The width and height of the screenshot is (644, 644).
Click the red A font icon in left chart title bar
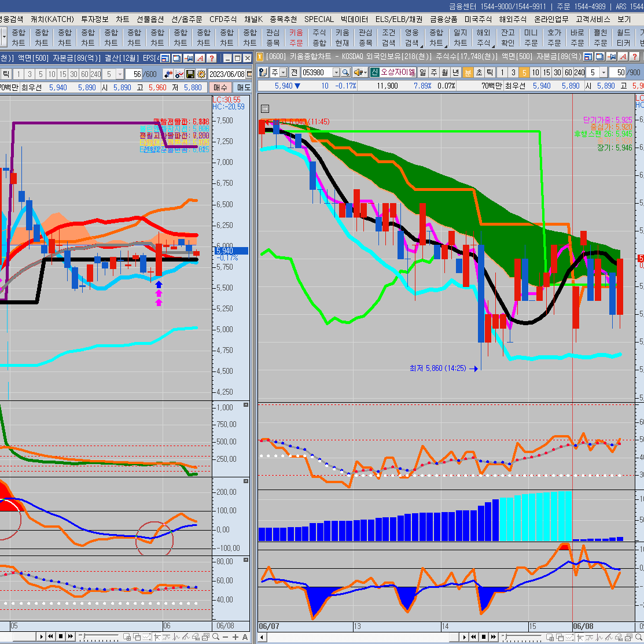200,58
